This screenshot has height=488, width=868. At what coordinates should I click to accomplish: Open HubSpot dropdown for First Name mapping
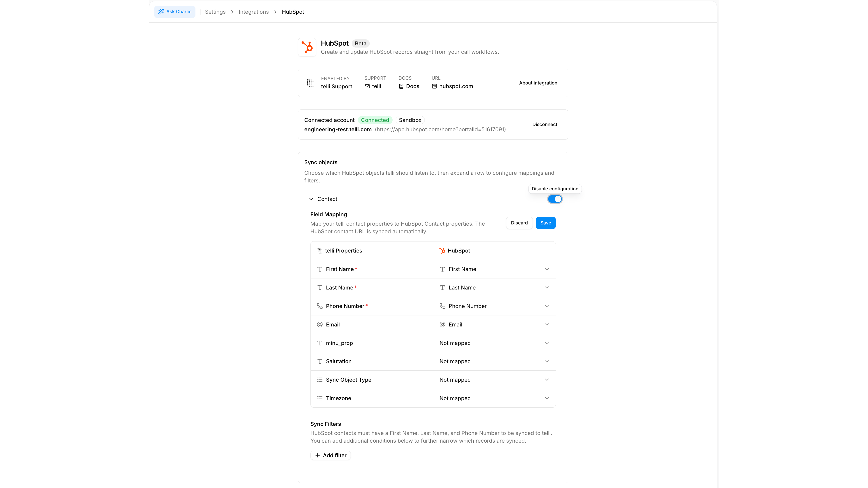pyautogui.click(x=494, y=269)
